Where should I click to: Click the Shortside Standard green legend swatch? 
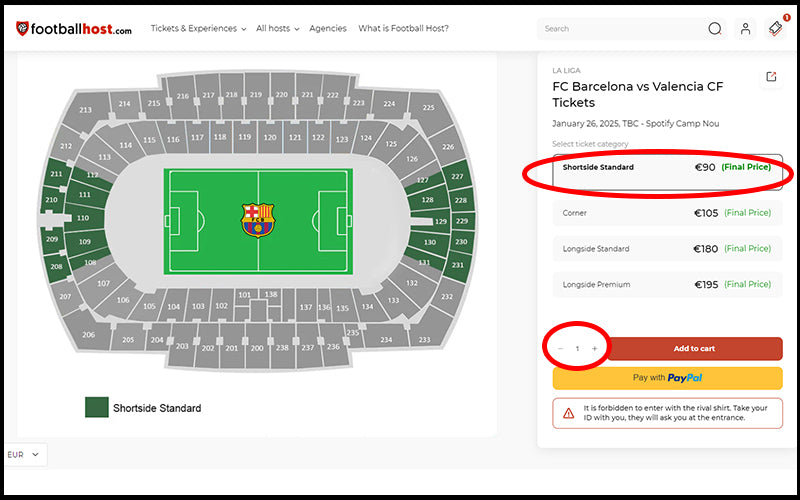pyautogui.click(x=97, y=407)
